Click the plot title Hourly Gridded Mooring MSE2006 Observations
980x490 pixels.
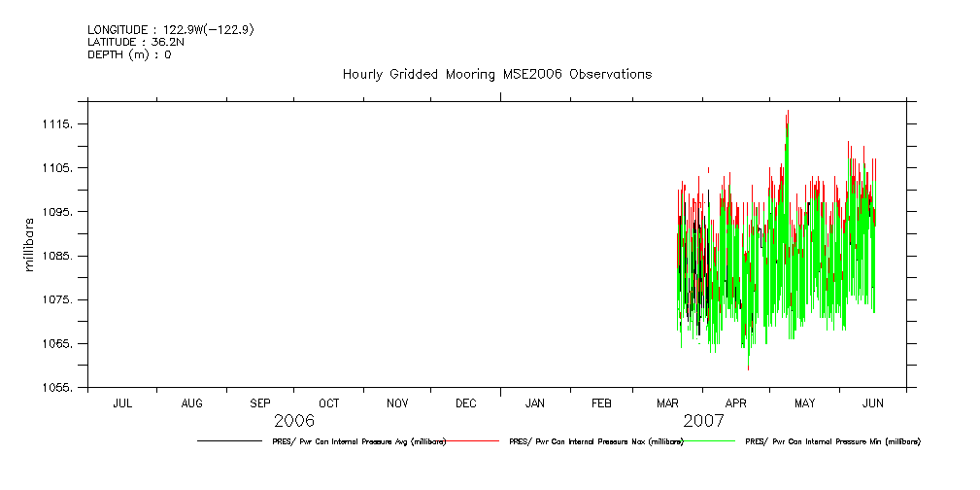(x=496, y=75)
